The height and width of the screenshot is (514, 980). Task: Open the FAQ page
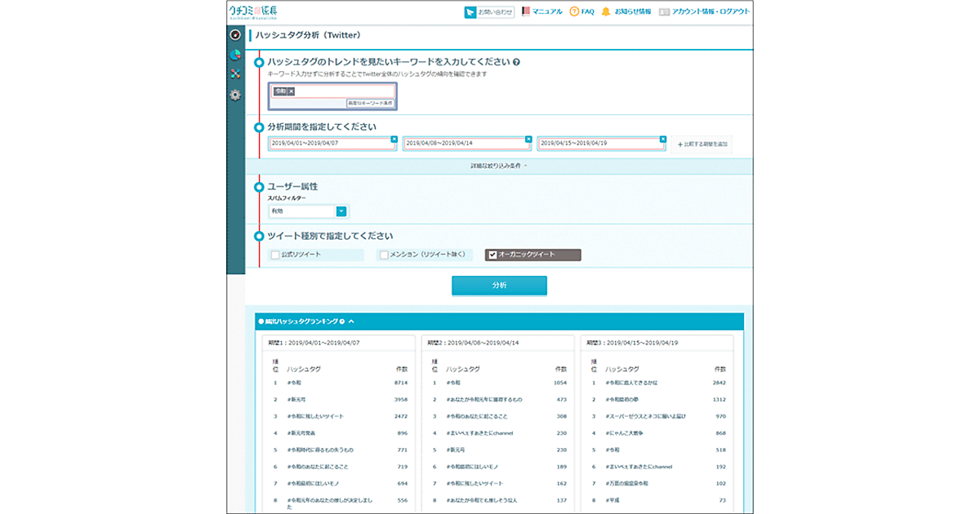tap(581, 12)
